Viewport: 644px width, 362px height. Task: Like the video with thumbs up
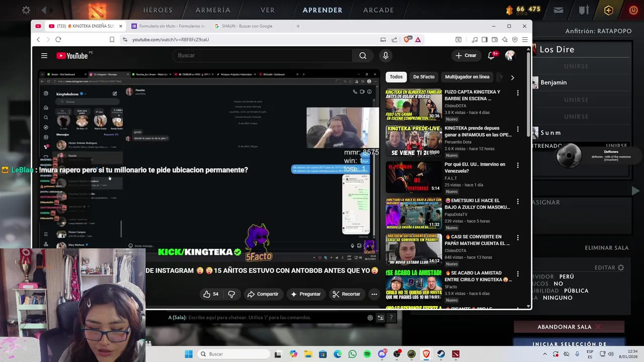211,294
